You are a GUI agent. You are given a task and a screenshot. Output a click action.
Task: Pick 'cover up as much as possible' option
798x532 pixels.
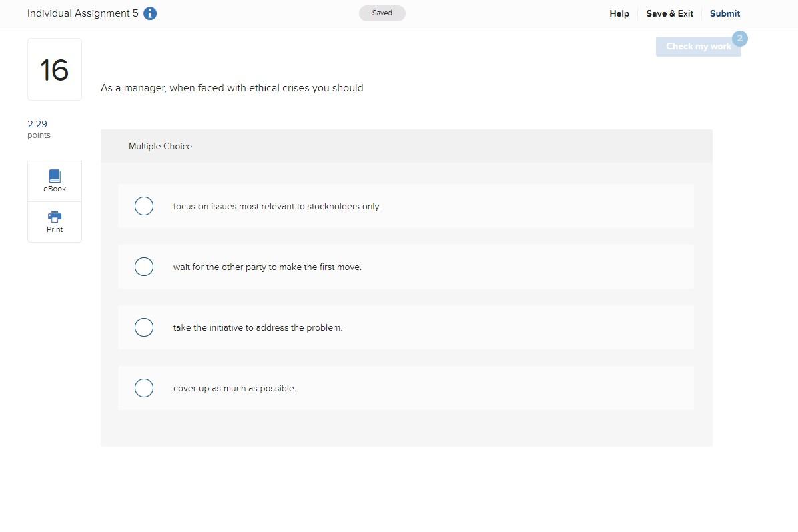(x=144, y=388)
